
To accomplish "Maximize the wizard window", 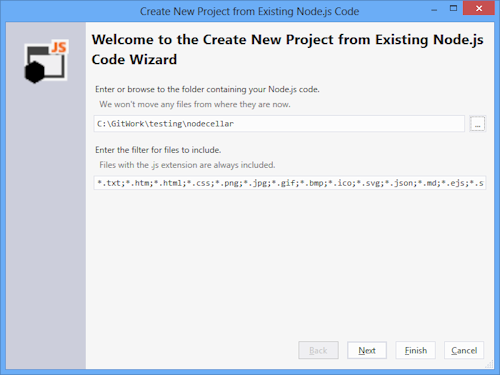I will click(453, 8).
